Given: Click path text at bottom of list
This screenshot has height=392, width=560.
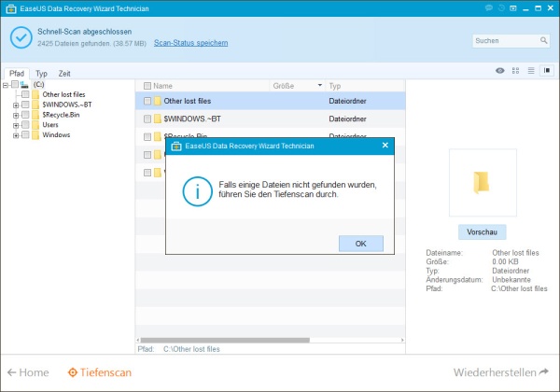Looking at the screenshot, I should click(191, 349).
